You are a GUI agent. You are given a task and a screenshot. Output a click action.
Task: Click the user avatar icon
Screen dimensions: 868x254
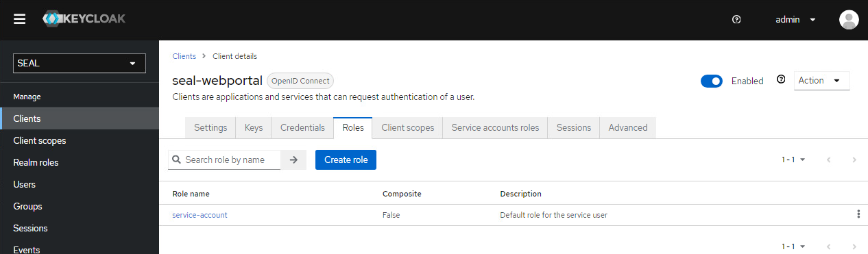[849, 20]
